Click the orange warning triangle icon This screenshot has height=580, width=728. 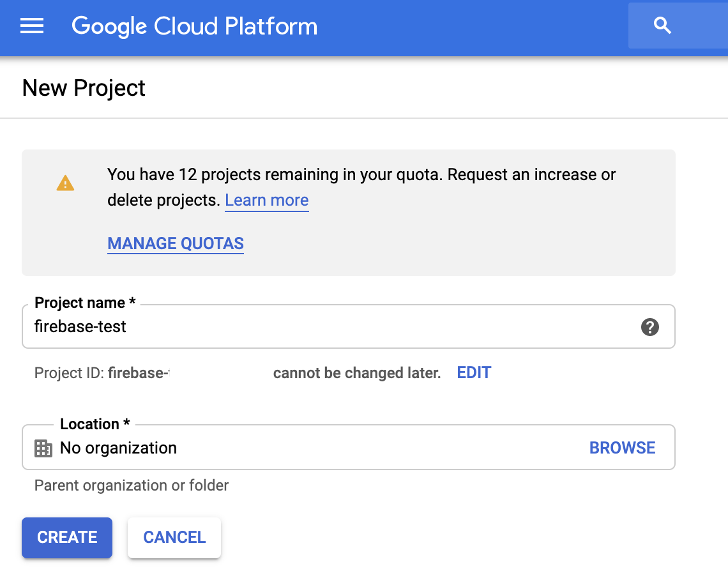(65, 184)
